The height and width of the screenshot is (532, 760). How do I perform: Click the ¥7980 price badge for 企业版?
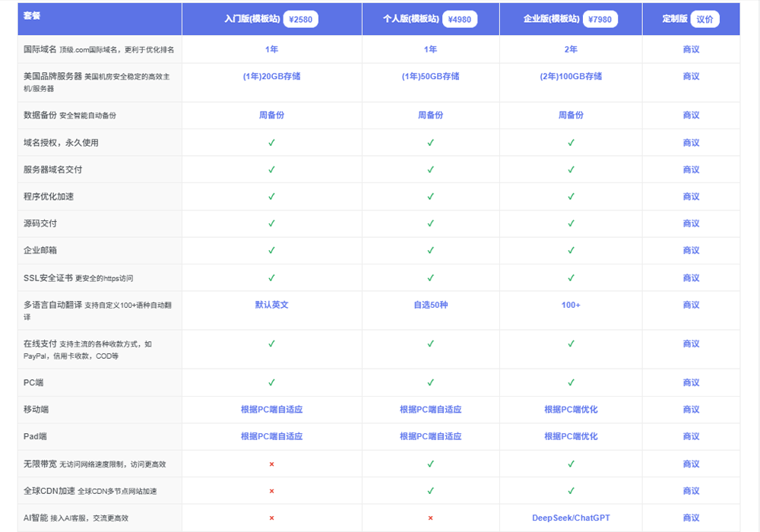click(600, 20)
